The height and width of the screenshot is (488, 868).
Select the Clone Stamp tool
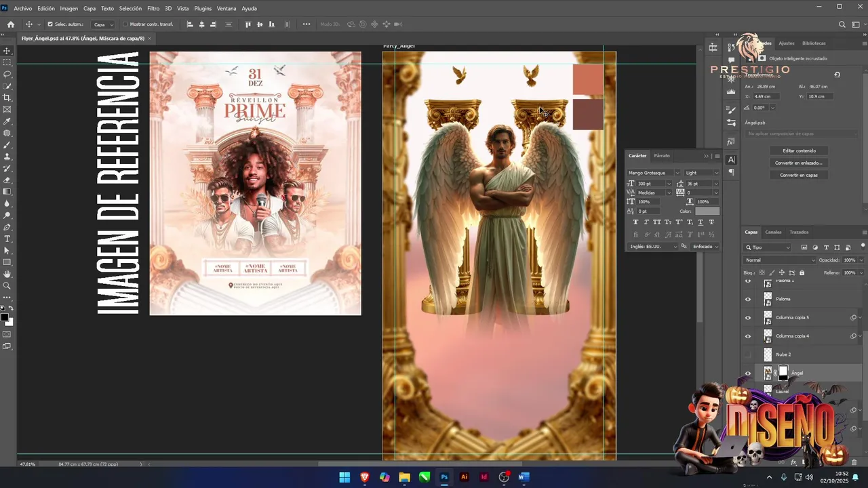click(7, 157)
